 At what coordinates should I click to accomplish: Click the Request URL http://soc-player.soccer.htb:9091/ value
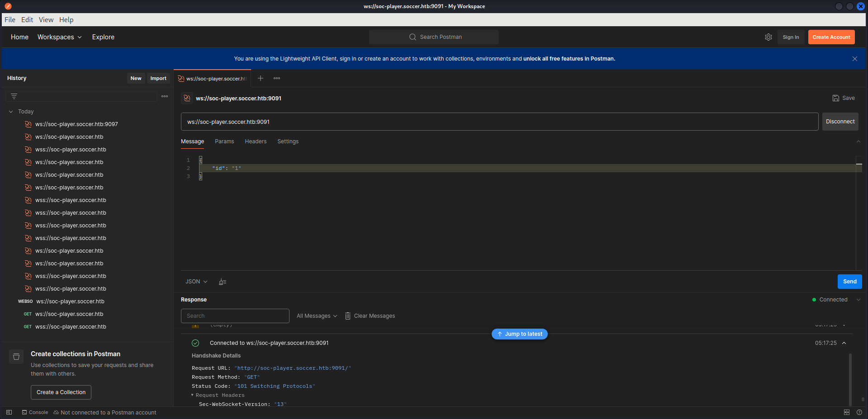293,368
